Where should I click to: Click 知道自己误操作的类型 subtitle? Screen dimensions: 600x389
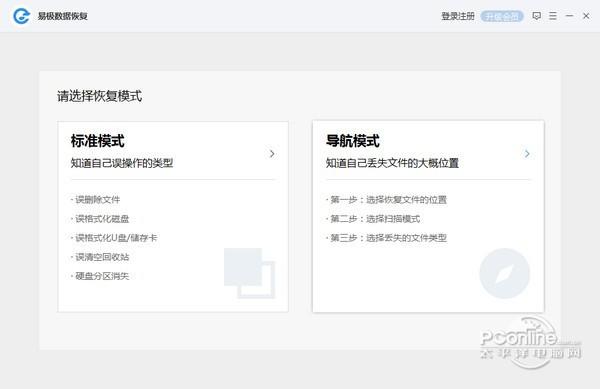pyautogui.click(x=122, y=163)
